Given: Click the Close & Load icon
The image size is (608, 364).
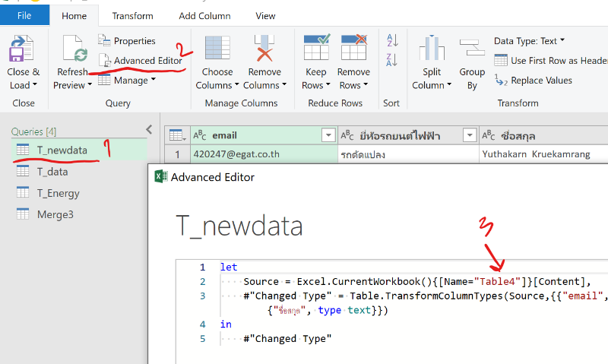Looking at the screenshot, I should click(24, 52).
